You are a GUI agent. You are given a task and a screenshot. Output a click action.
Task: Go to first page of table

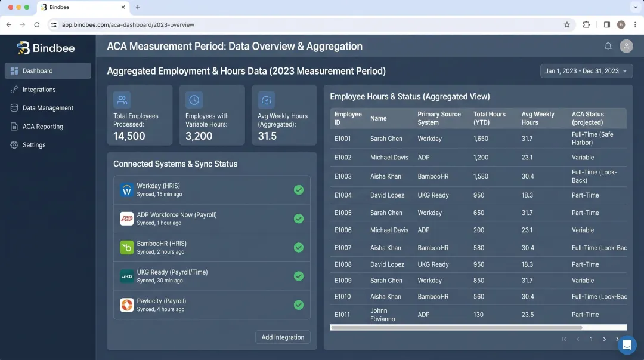point(564,339)
